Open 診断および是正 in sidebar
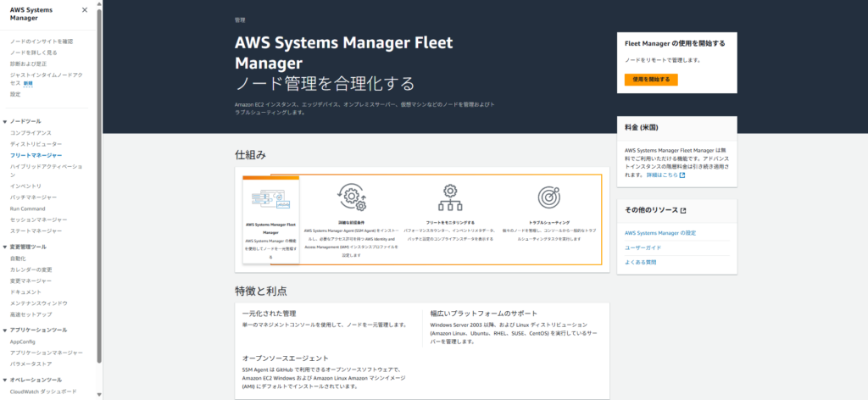 tap(28, 64)
